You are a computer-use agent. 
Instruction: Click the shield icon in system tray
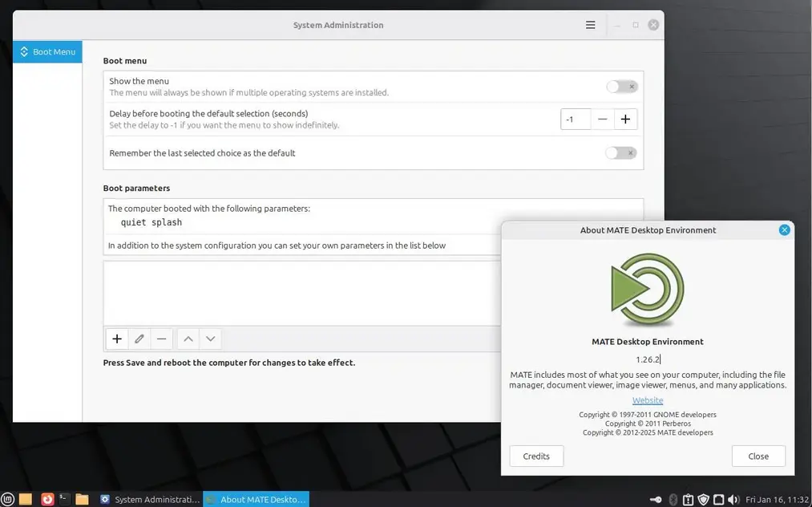tap(703, 498)
